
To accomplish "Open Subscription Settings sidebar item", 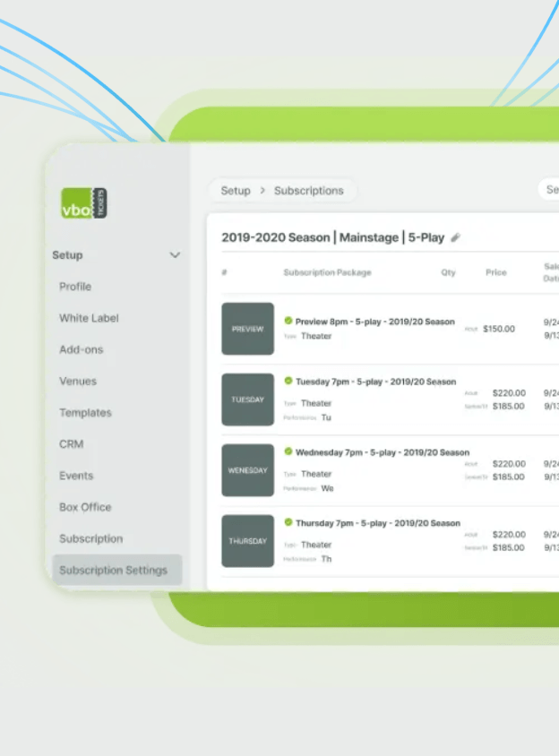I will point(113,571).
